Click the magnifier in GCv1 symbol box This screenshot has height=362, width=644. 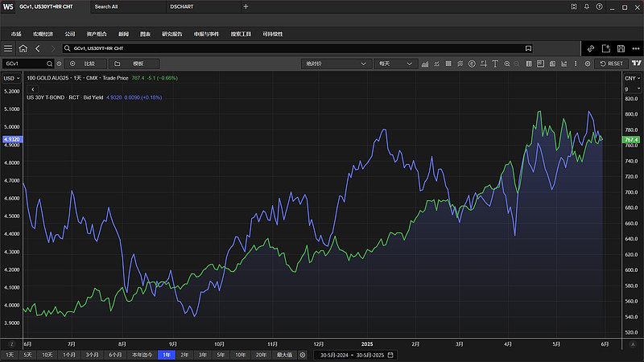[49, 64]
